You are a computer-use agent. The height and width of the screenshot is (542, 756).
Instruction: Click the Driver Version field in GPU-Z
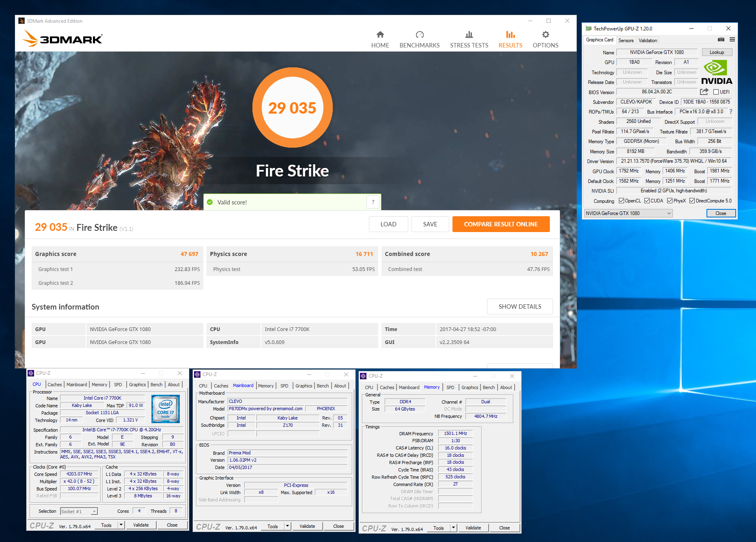point(674,161)
